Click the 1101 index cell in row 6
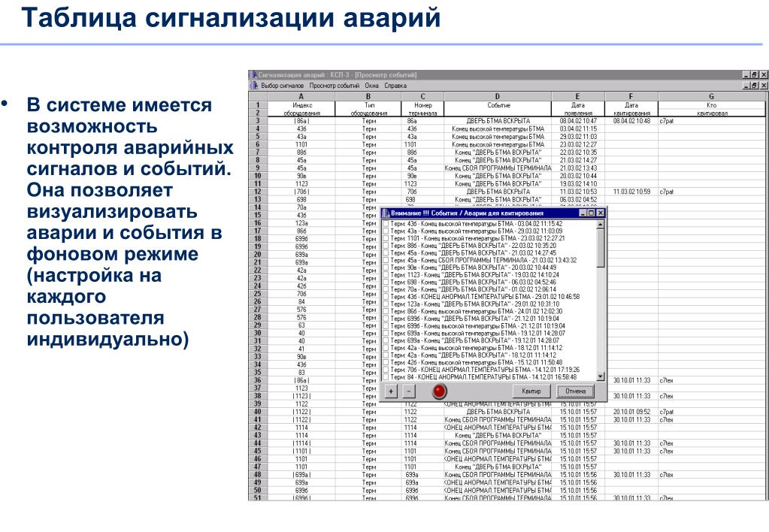The height and width of the screenshot is (532, 769). [301, 144]
